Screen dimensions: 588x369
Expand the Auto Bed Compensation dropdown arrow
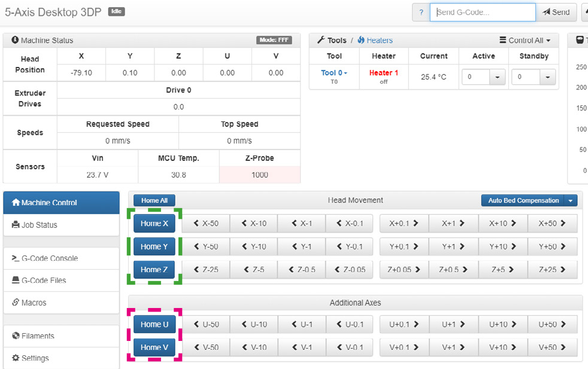click(571, 201)
